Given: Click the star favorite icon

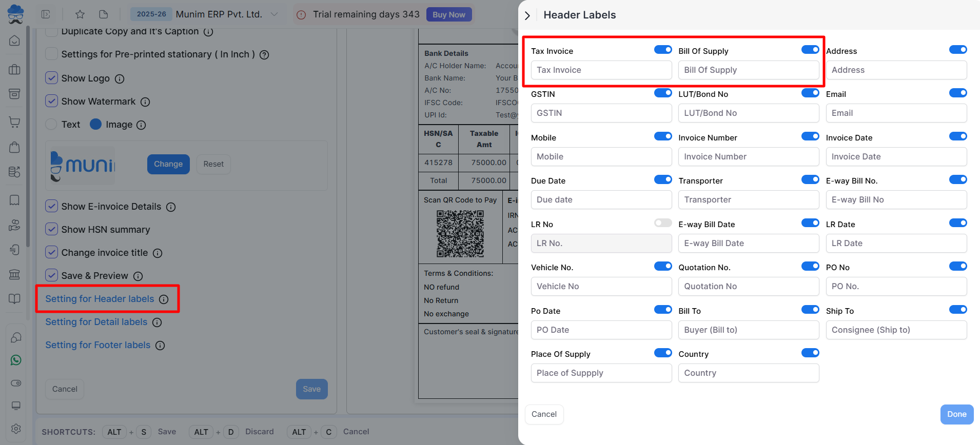Looking at the screenshot, I should [80, 14].
